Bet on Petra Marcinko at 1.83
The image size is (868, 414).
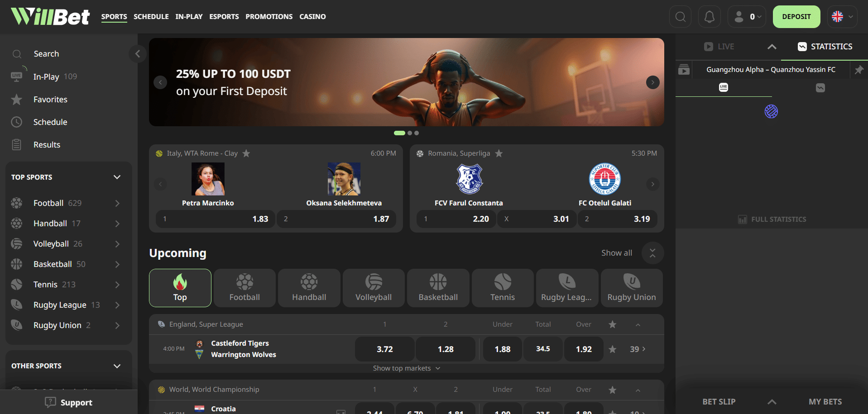(216, 219)
